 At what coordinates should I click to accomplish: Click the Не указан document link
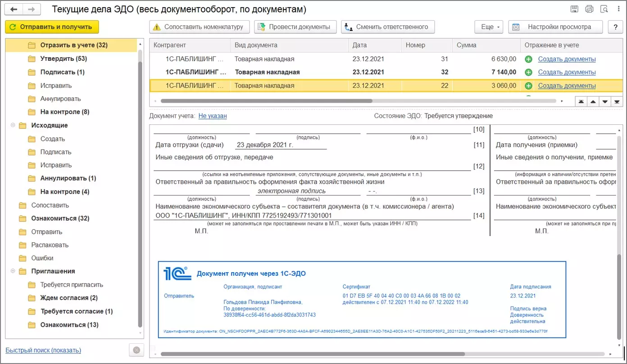[x=212, y=116]
